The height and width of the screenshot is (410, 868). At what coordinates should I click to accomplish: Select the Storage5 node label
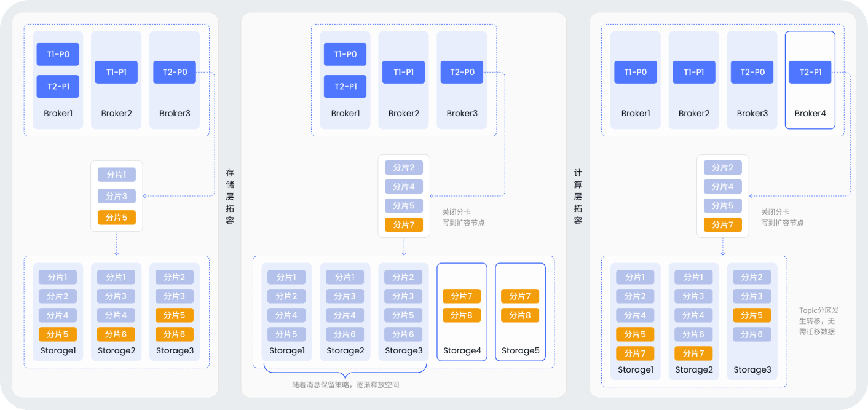pos(520,350)
